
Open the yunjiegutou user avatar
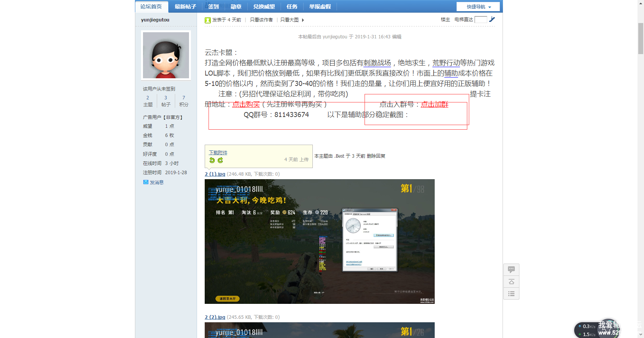(x=166, y=55)
